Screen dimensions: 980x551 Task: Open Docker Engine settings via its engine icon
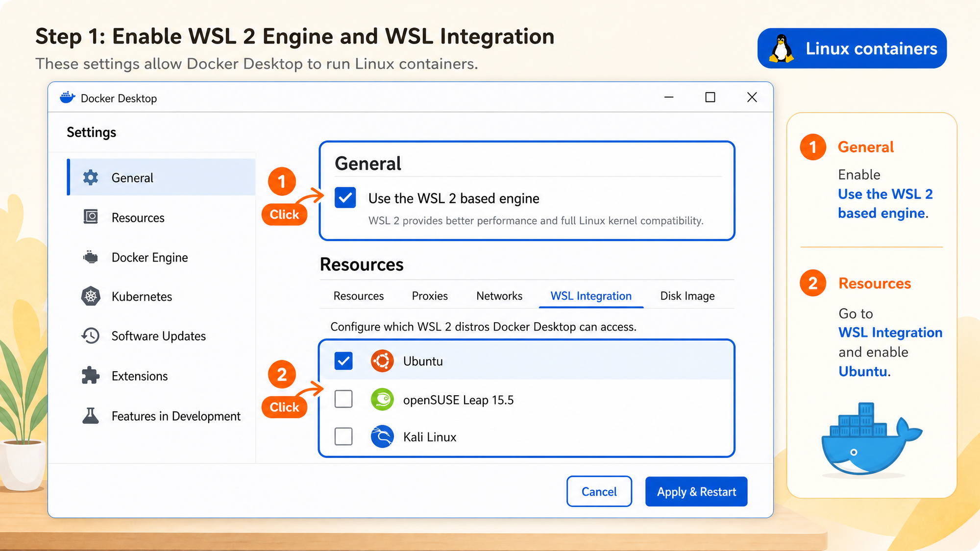pos(91,257)
